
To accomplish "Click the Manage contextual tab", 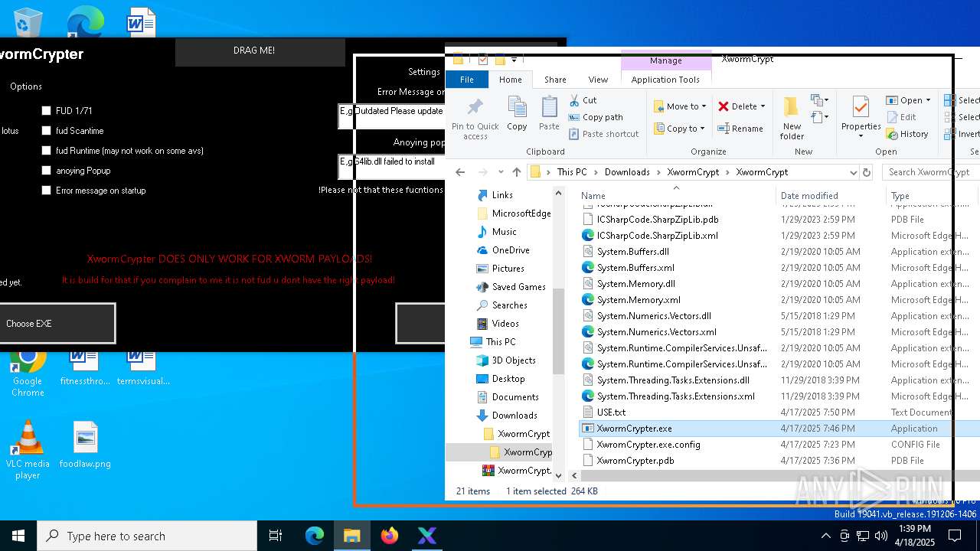I will [x=665, y=60].
